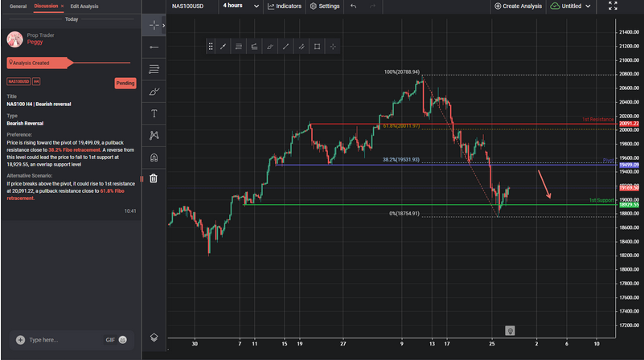Click the 0%(18754.91) Fibonacci label
This screenshot has width=644, height=360.
(x=404, y=214)
